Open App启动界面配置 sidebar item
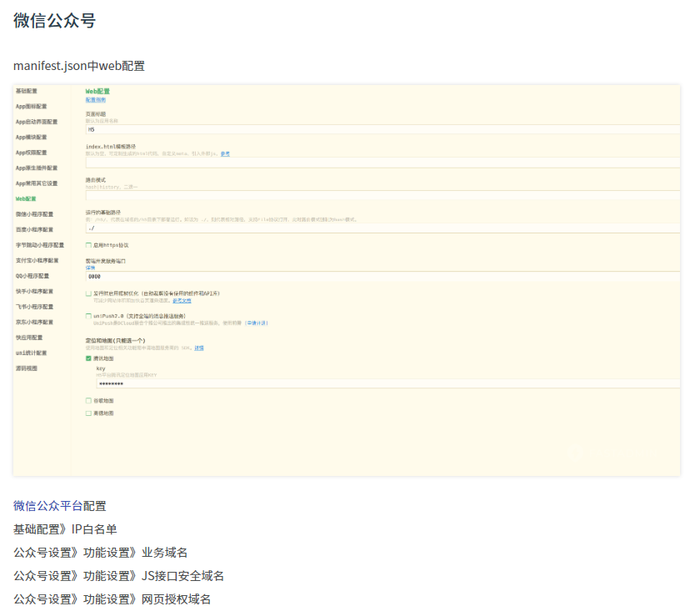Viewport: 690px width, 616px height. tap(37, 122)
